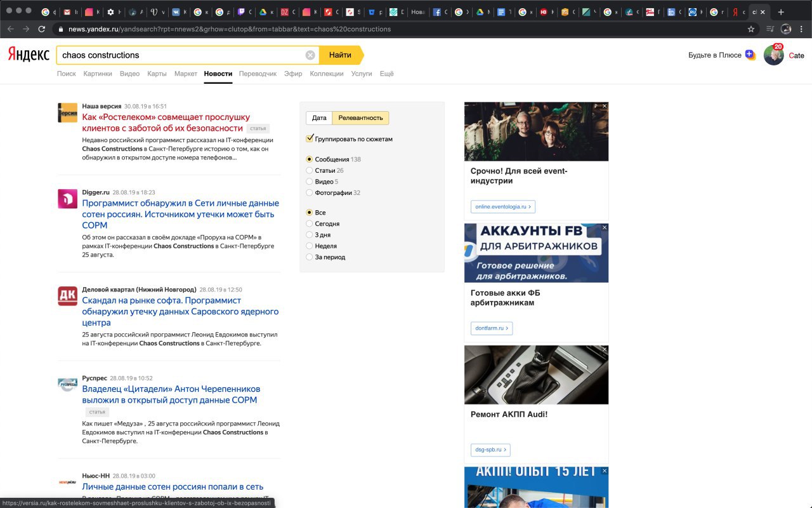The width and height of the screenshot is (812, 508).
Task: Bookmark this page with the star icon
Action: coord(751,29)
